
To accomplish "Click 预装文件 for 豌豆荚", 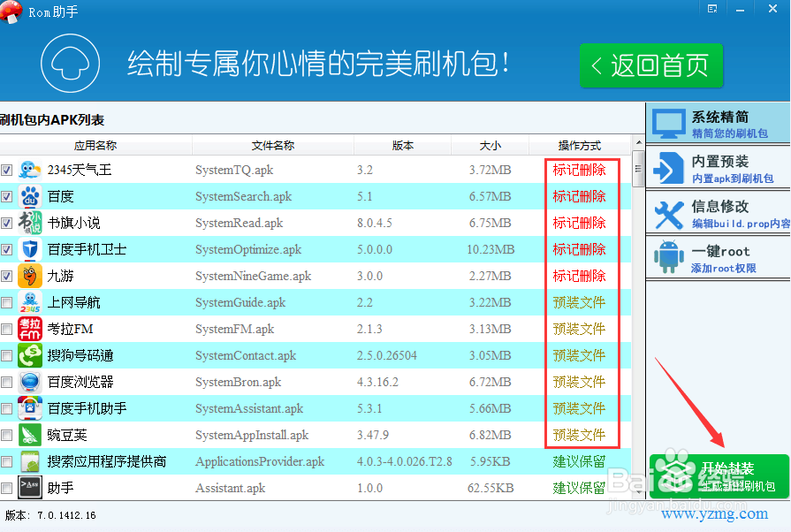I will click(579, 435).
